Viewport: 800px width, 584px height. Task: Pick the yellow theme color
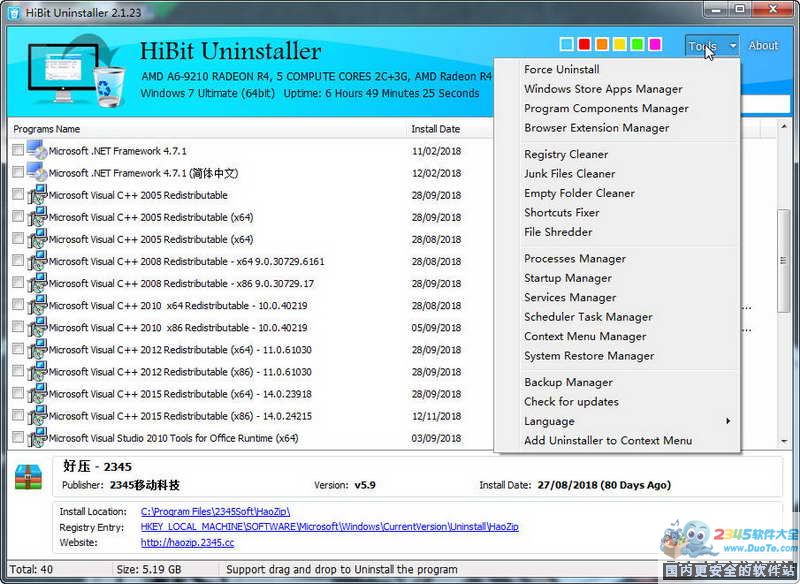[x=619, y=44]
